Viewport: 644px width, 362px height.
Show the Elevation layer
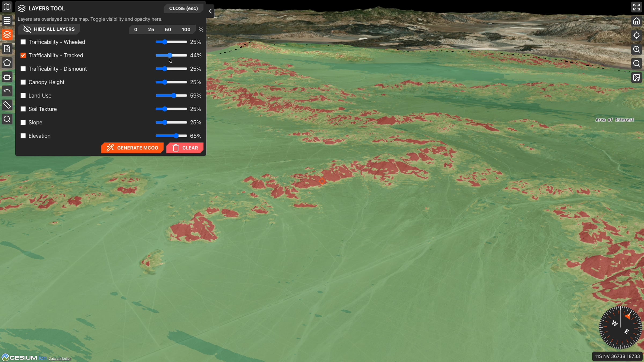click(x=23, y=136)
